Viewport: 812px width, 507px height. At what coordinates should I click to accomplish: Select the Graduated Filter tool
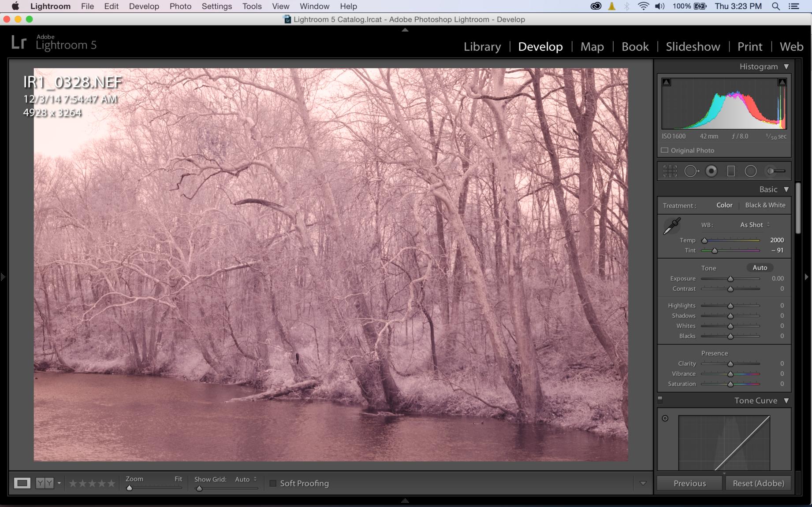point(731,171)
